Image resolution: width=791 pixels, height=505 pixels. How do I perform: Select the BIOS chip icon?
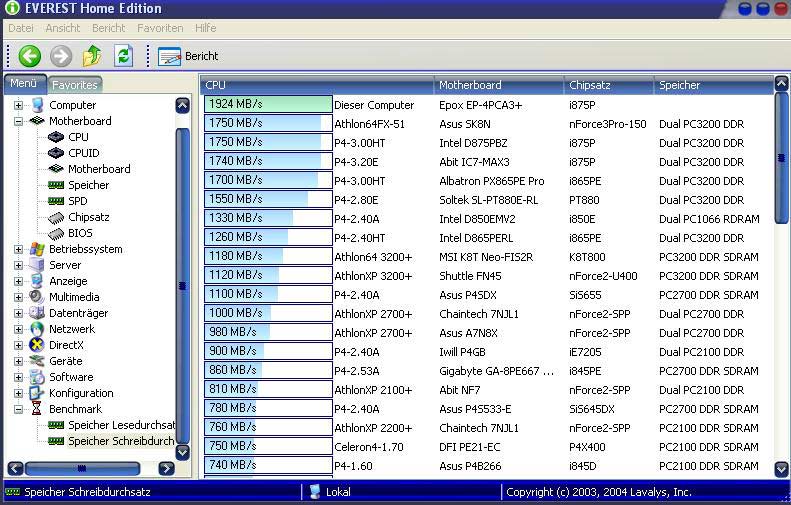(56, 233)
